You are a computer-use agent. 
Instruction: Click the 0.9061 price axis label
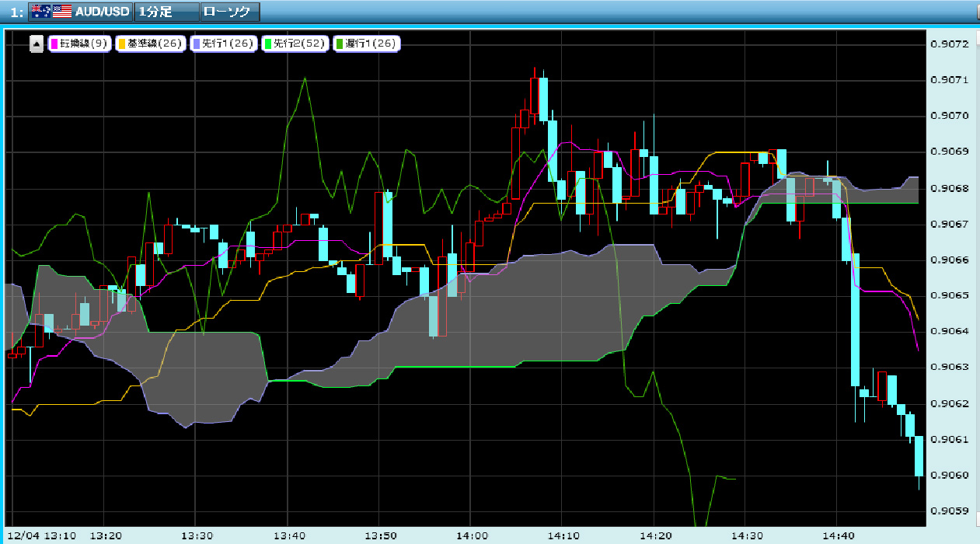(x=950, y=440)
